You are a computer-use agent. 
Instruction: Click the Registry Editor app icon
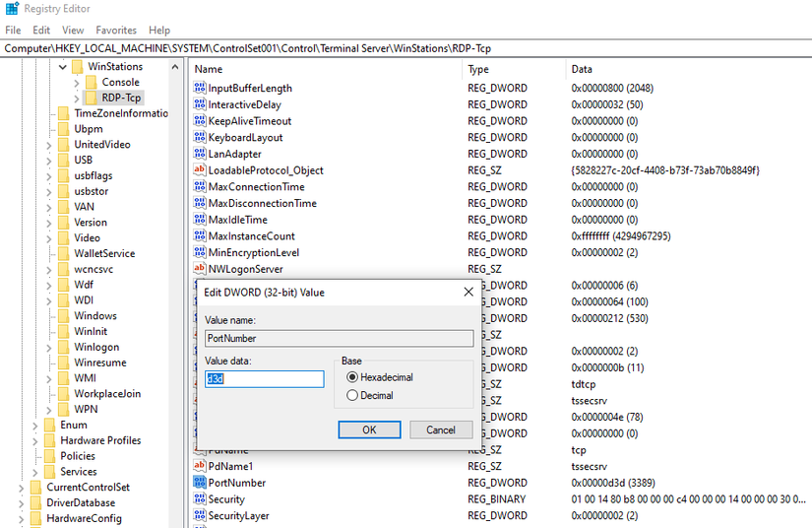click(12, 8)
